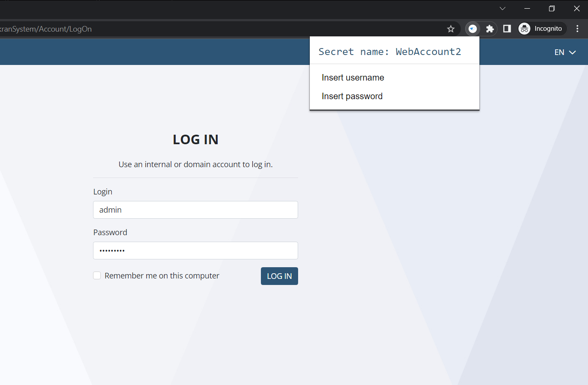Open the browser side panel icon
The width and height of the screenshot is (588, 385).
click(x=507, y=29)
